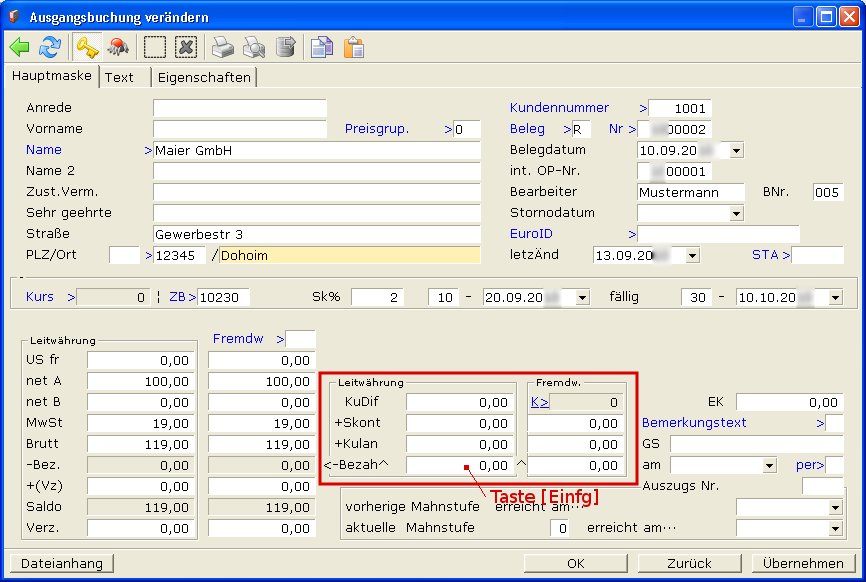Click the blue refresh arrows icon

(50, 47)
